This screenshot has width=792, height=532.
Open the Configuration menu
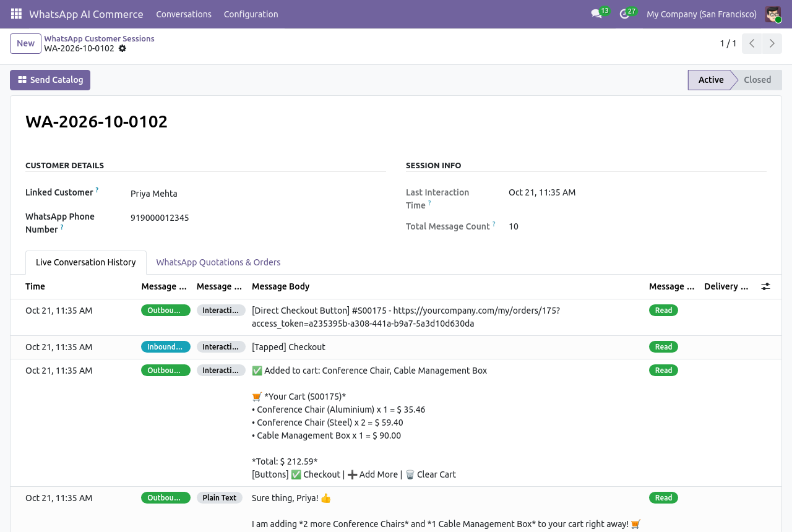point(251,14)
